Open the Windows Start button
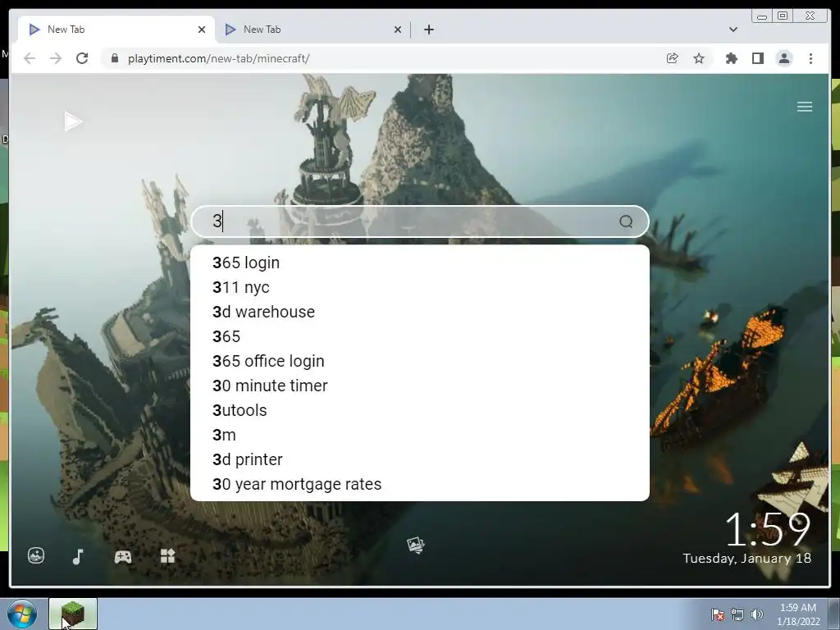Viewport: 840px width, 630px height. [22, 614]
